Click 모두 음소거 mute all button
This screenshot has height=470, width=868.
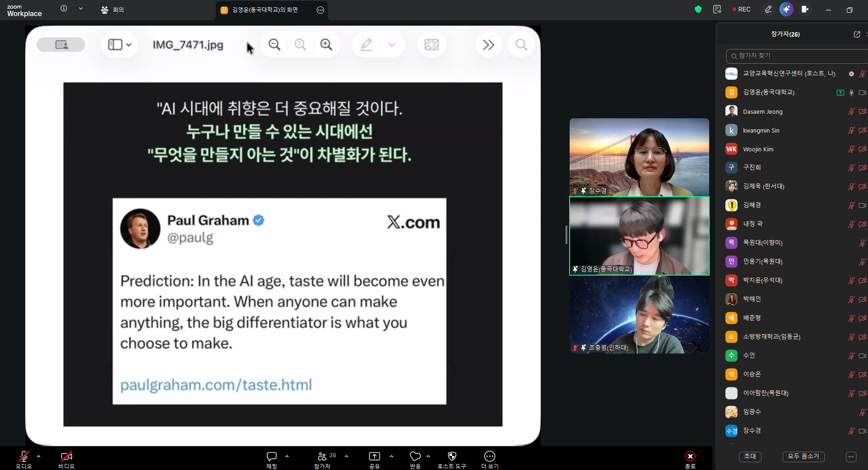tap(803, 456)
